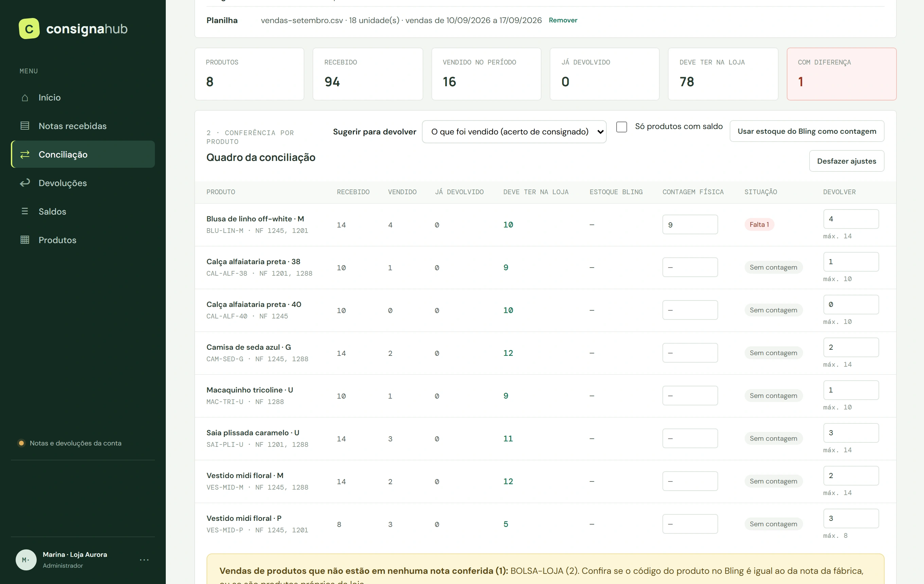Click contagem física field for Vestido midi floral P
The width and height of the screenshot is (924, 584).
click(690, 524)
